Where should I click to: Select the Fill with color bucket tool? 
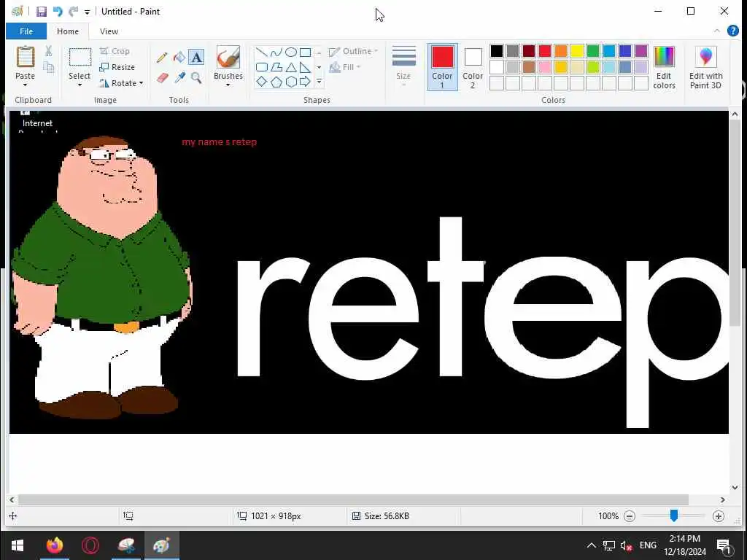coord(179,58)
